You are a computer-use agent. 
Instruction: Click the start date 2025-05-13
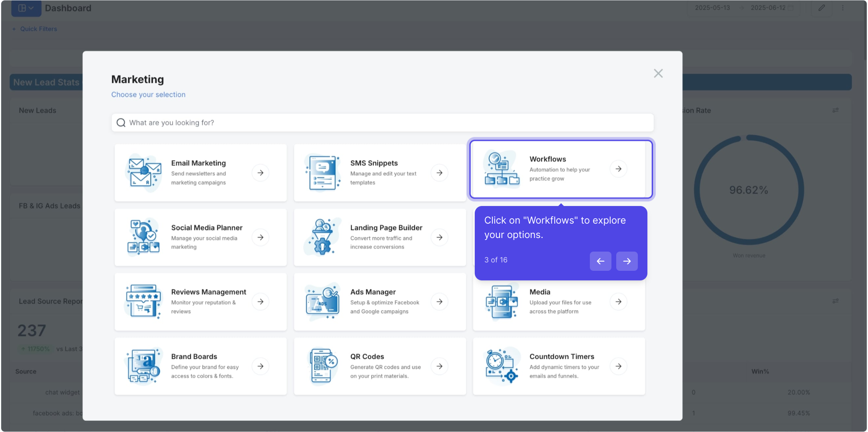[x=712, y=8]
